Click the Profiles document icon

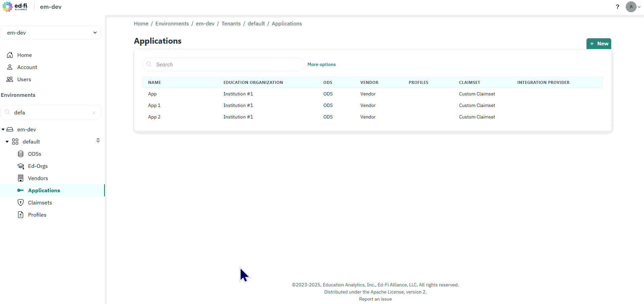[x=21, y=215]
